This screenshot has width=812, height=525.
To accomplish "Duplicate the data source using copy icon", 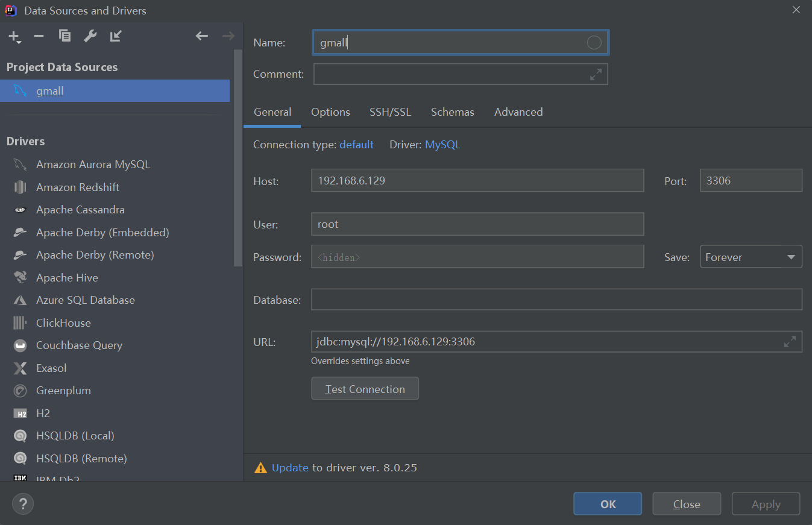I will [65, 36].
